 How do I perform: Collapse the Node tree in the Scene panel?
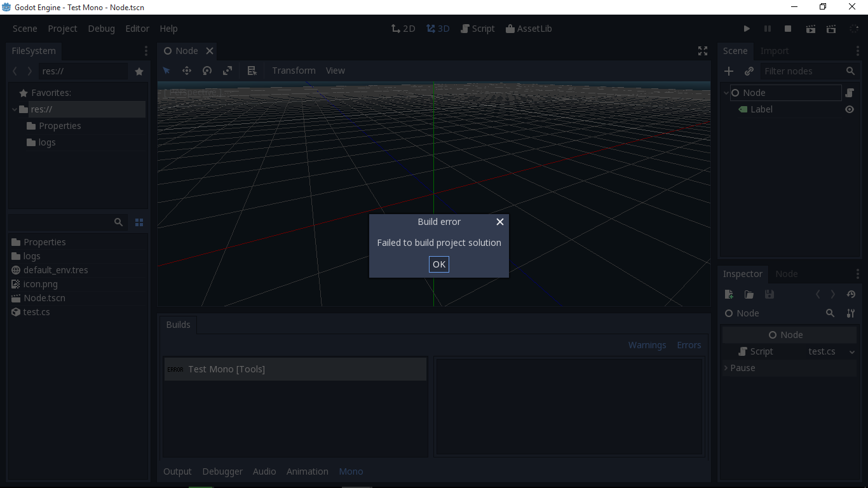pos(725,92)
